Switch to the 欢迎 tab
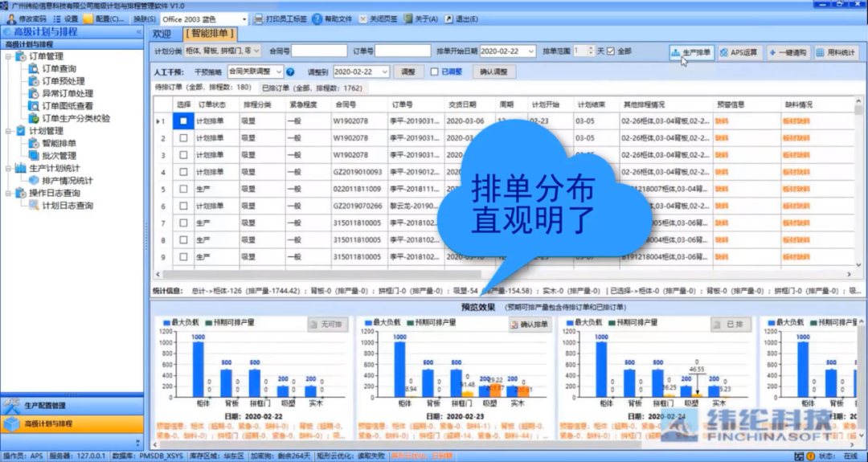The height and width of the screenshot is (462, 868). point(162,35)
